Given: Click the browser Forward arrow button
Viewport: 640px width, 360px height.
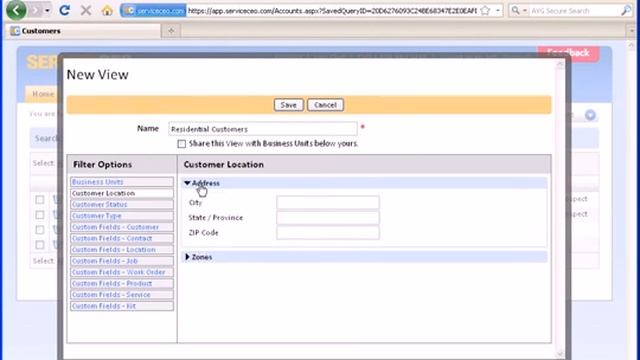Looking at the screenshot, I should (x=36, y=10).
